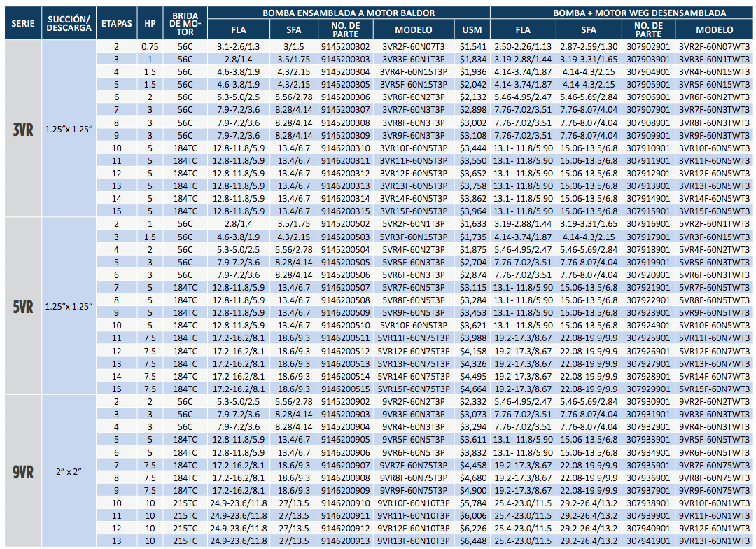Screen dimensions: 756x549
Task: Click the BOMBA ENSAMBLADA A MOTOR BALDOR header
Action: tap(349, 13)
